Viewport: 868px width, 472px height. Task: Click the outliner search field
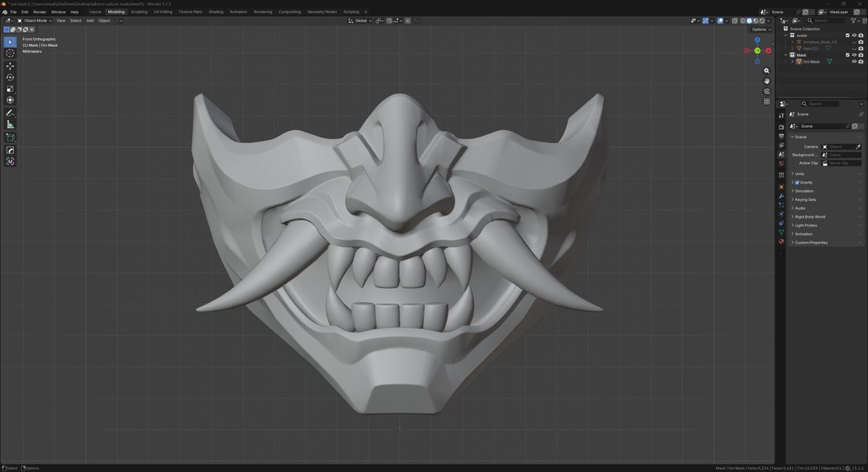click(827, 20)
